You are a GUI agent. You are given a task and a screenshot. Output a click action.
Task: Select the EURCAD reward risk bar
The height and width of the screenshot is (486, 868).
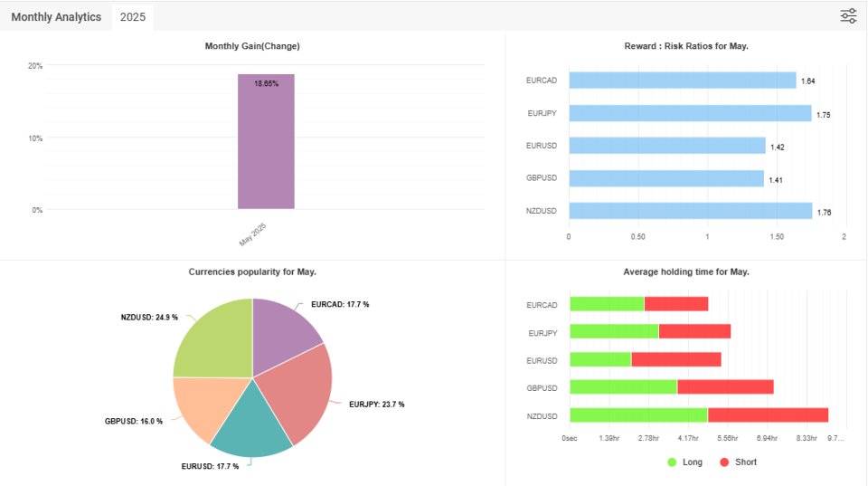click(683, 81)
